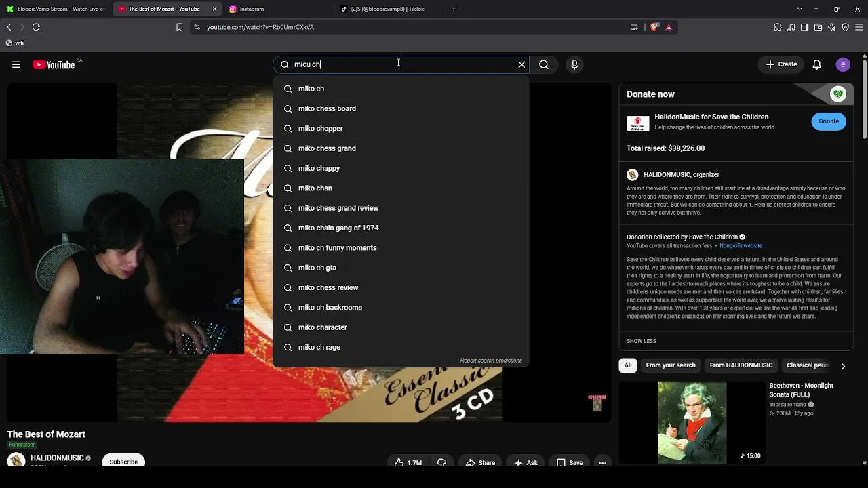Select suggestion "miko character"
The image size is (868, 488).
(x=401, y=327)
